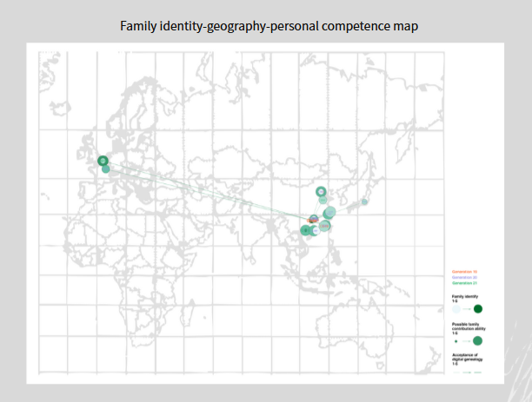Click the pale Family identity legend circle

click(456, 309)
